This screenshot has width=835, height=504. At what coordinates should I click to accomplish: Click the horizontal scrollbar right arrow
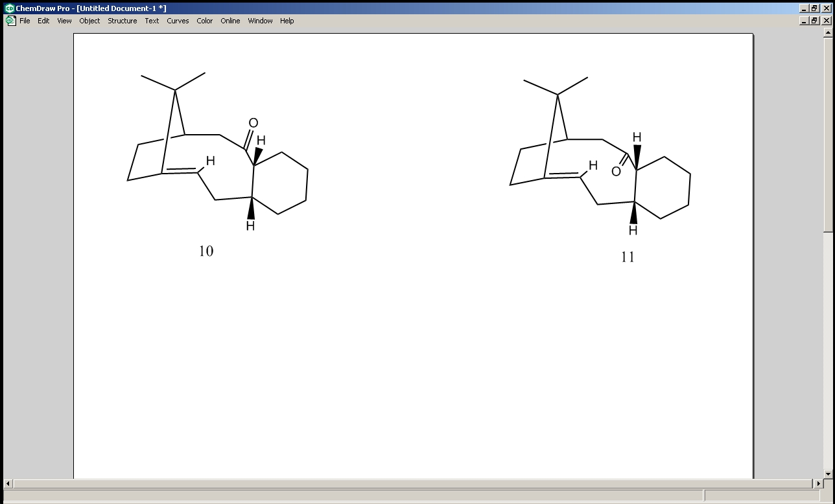[x=817, y=484]
